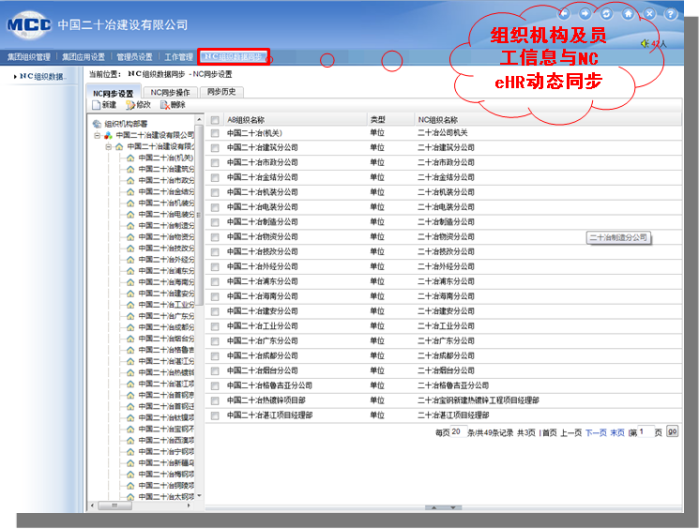Click house icon of 烟台分 tree node
This screenshot has width=700, height=529.
[x=130, y=339]
